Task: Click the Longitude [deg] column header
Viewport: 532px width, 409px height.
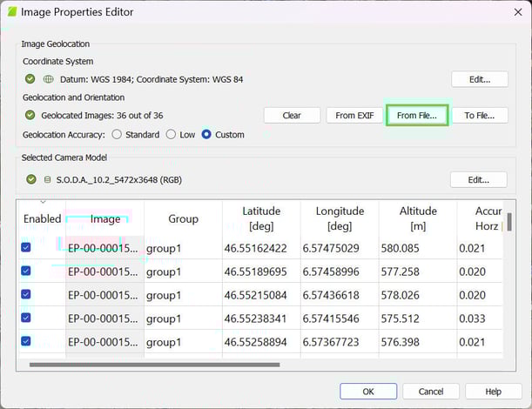Action: (x=340, y=218)
